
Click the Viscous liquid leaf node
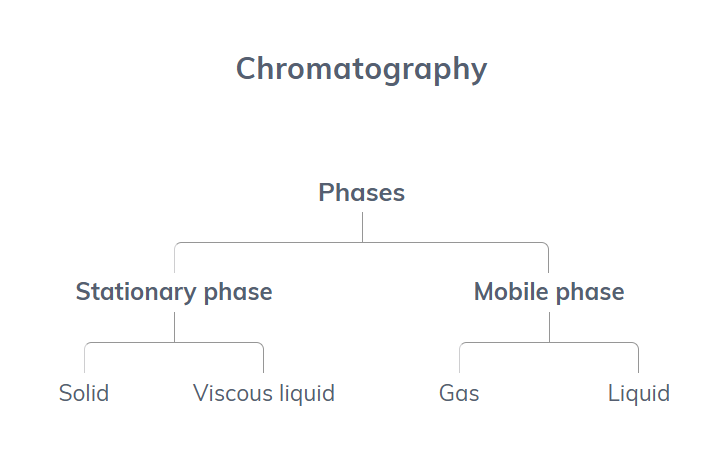[264, 394]
